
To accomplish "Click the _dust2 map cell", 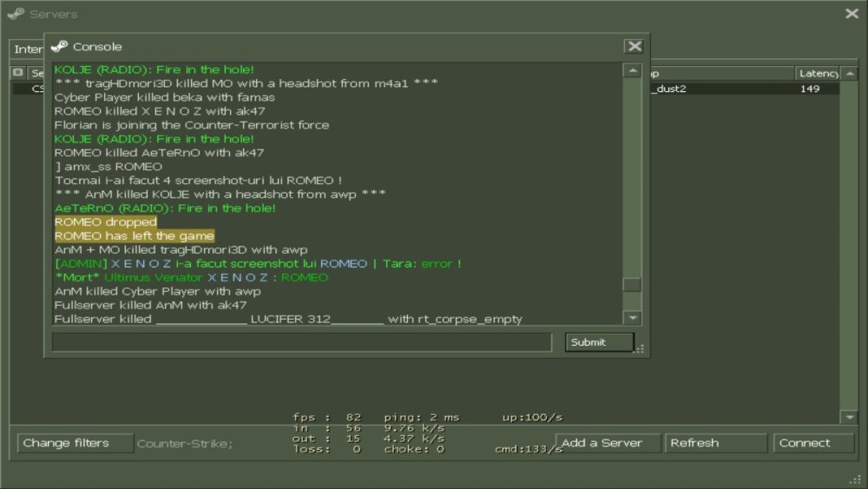I will pyautogui.click(x=668, y=89).
